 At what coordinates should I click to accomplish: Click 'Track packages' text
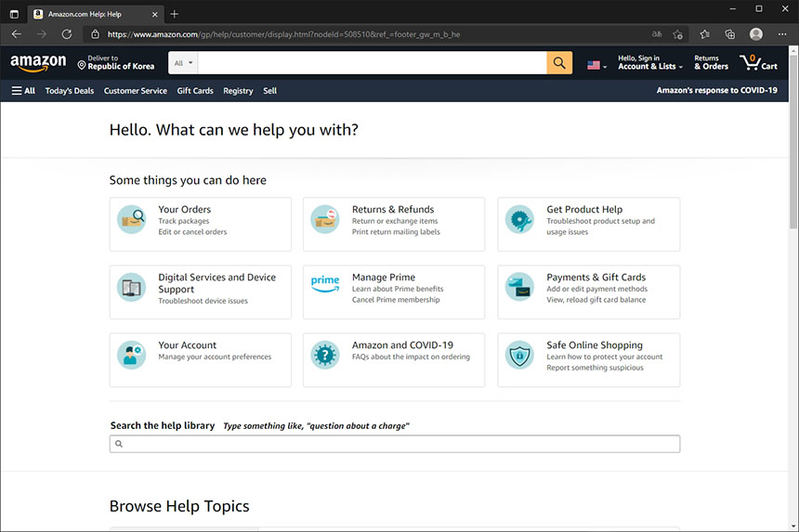[x=183, y=221]
